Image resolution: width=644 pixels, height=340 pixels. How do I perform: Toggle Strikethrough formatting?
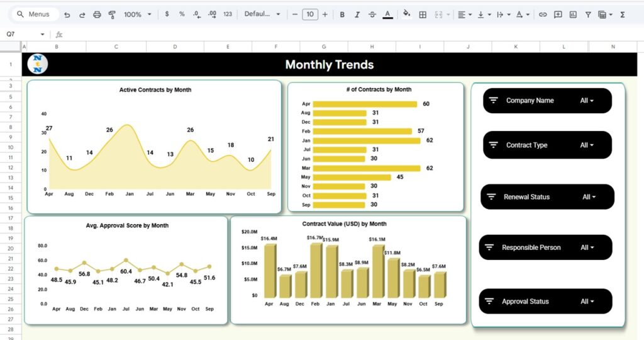coord(372,14)
